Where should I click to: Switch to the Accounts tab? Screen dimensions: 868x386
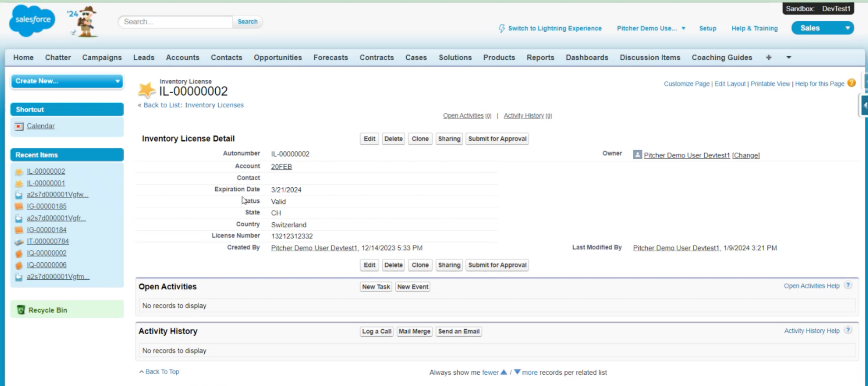[x=182, y=58]
